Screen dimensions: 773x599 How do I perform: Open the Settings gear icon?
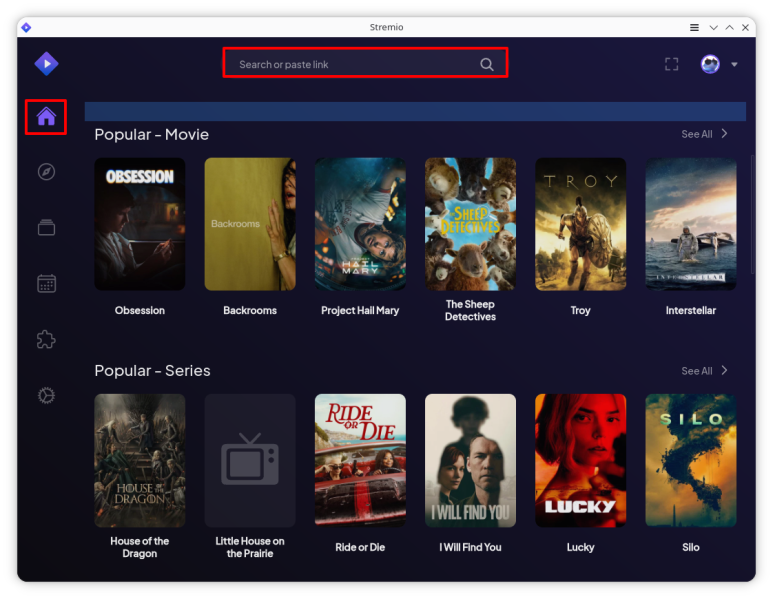point(46,395)
